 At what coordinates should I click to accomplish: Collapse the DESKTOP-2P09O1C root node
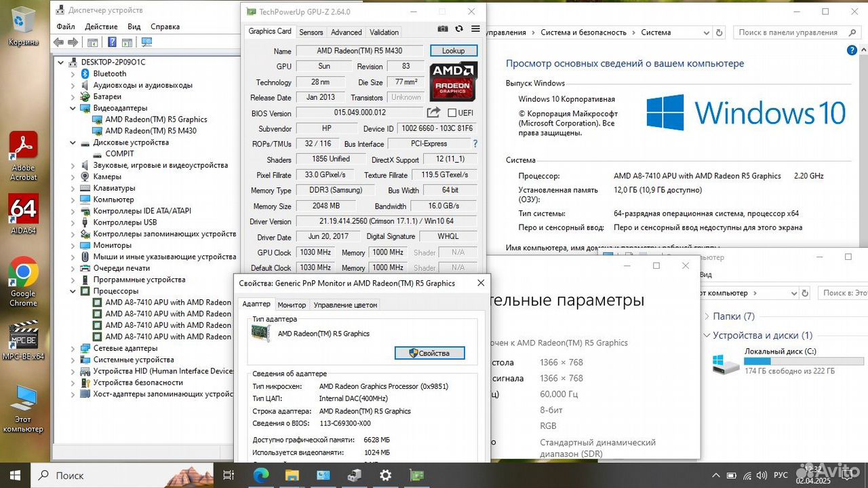62,62
